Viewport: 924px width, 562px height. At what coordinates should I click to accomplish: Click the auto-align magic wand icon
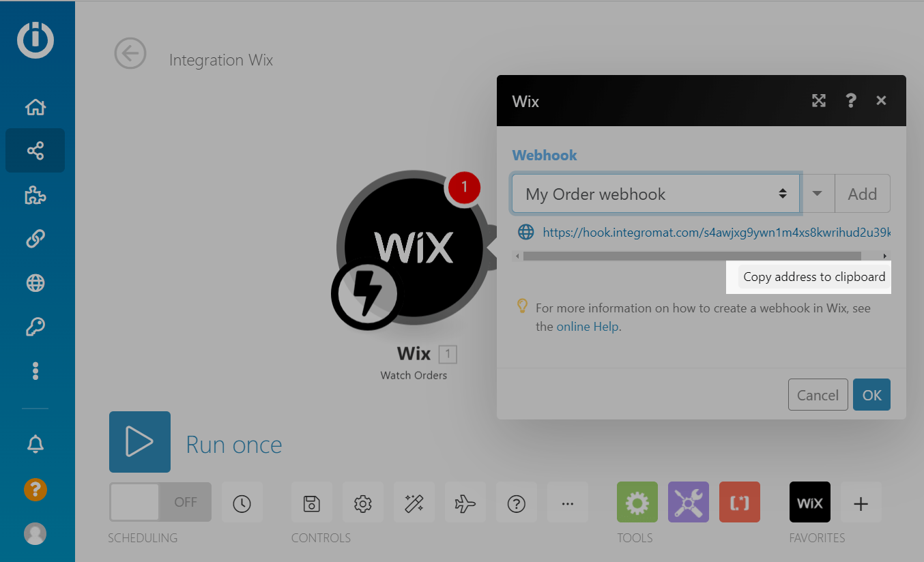click(x=414, y=503)
